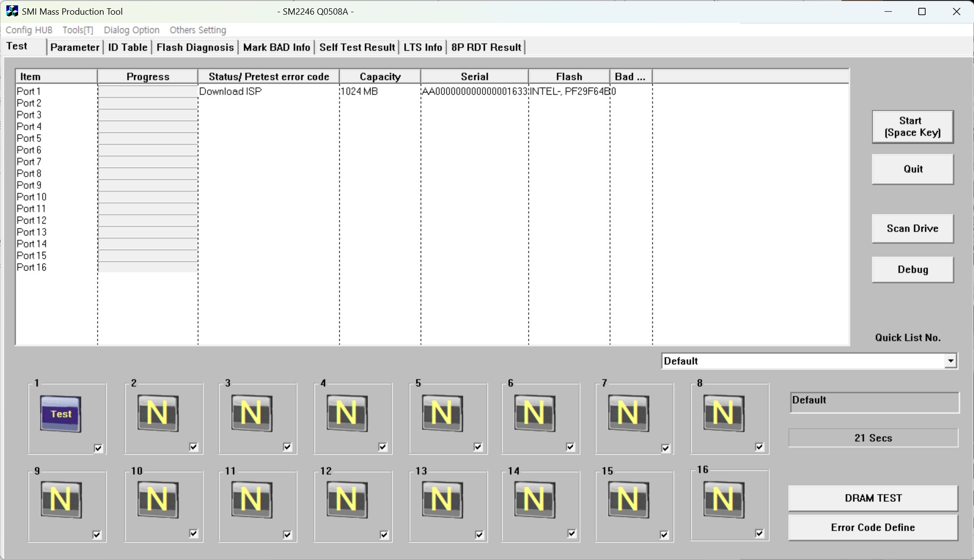Disable the port 14 checkbox

click(571, 534)
